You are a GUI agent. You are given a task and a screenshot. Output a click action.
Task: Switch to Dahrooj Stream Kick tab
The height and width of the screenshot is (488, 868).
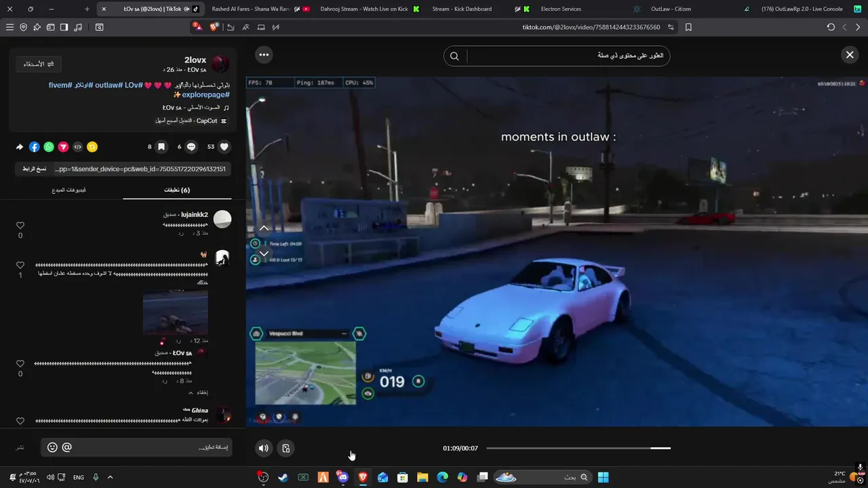369,9
